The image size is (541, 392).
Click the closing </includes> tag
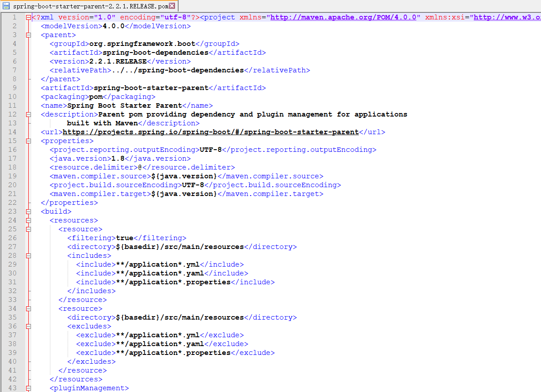tap(91, 291)
